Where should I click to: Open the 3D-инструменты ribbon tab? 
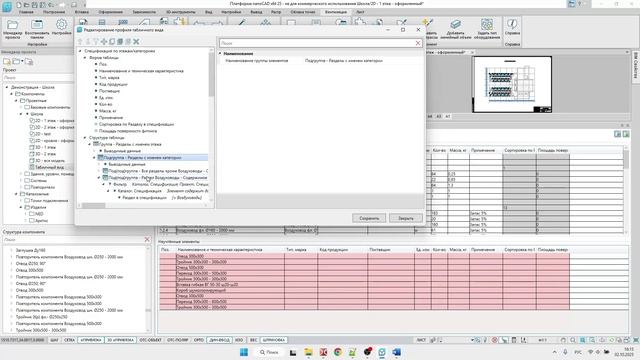tap(180, 12)
